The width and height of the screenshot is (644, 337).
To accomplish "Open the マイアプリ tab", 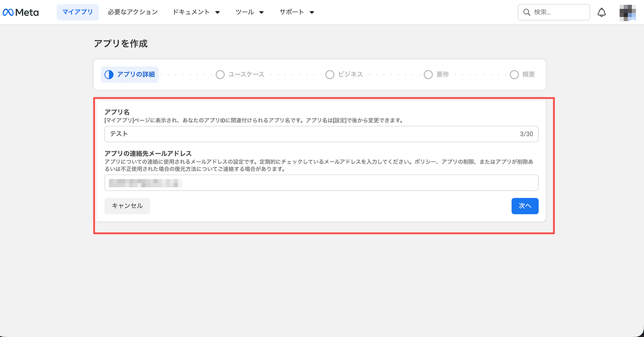I will [77, 12].
